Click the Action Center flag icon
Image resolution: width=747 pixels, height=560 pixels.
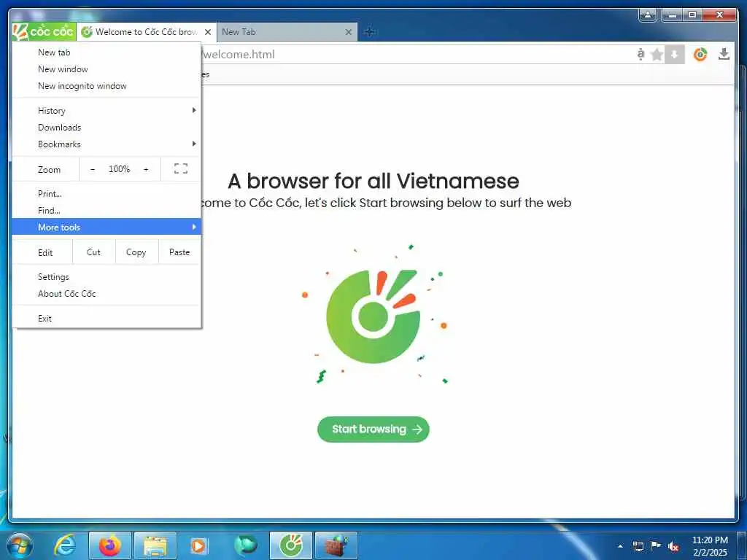coord(656,545)
